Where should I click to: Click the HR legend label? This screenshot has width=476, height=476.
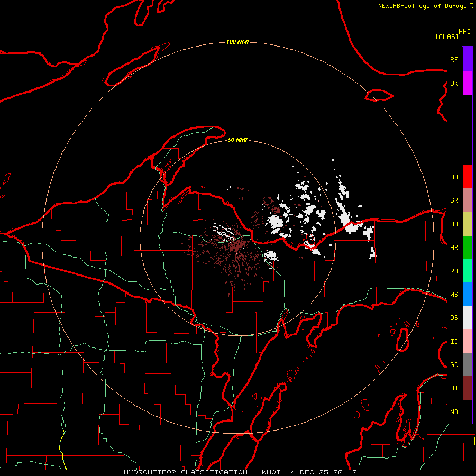pyautogui.click(x=454, y=248)
